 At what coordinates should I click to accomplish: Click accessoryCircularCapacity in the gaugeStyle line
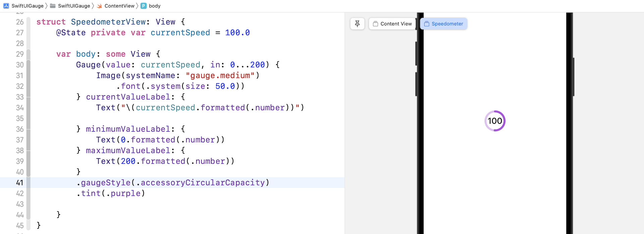[203, 183]
